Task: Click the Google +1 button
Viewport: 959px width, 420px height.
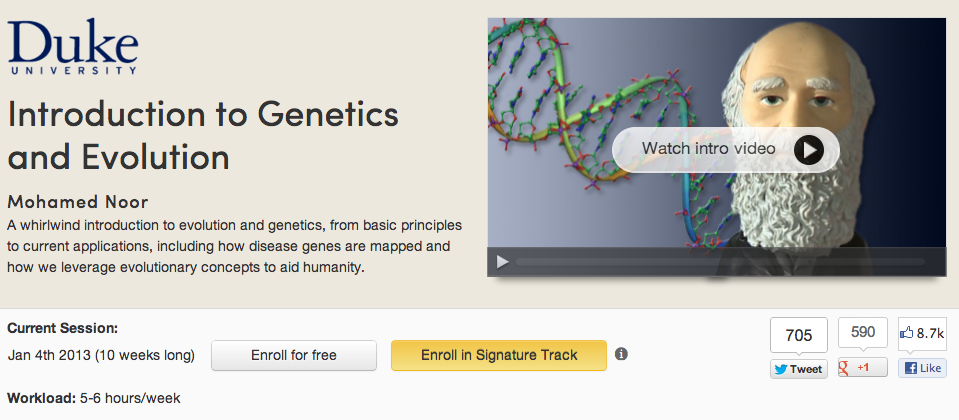Action: [x=862, y=368]
